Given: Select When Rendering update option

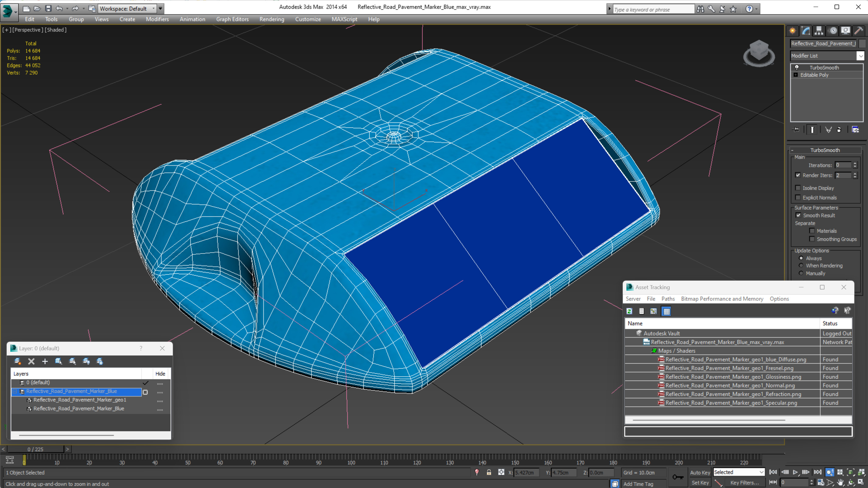Looking at the screenshot, I should point(801,265).
